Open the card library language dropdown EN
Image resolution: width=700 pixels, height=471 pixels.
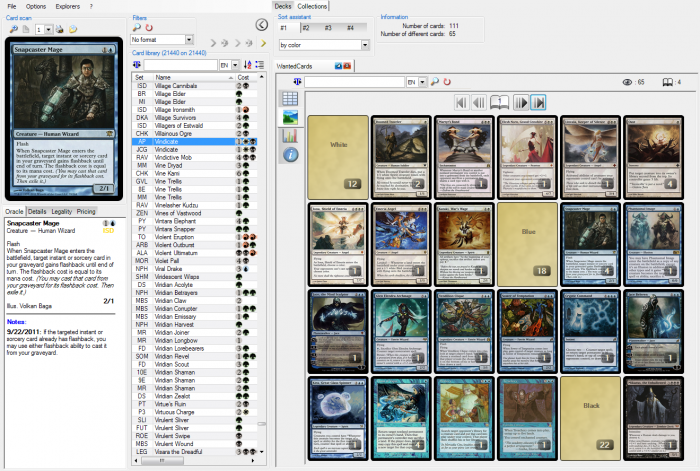coord(235,65)
